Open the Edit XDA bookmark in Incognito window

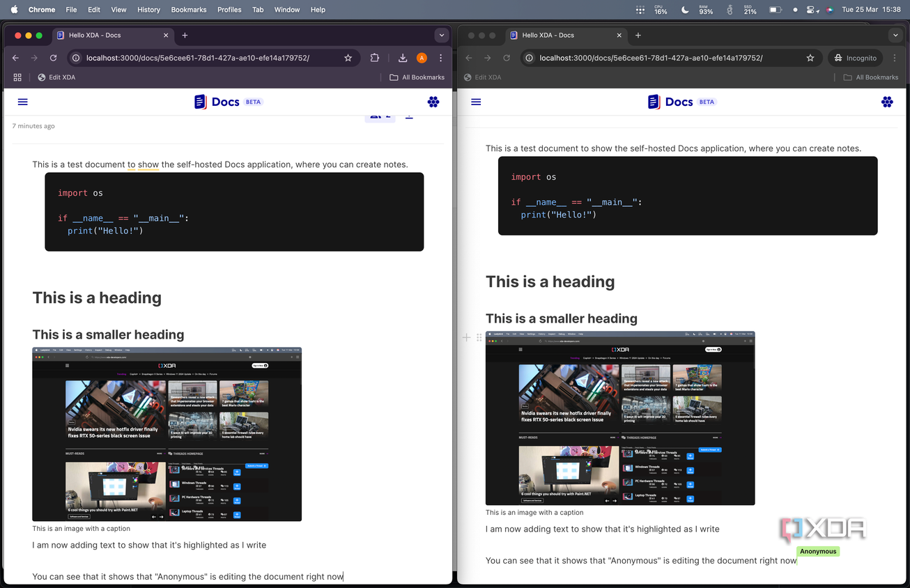(482, 77)
